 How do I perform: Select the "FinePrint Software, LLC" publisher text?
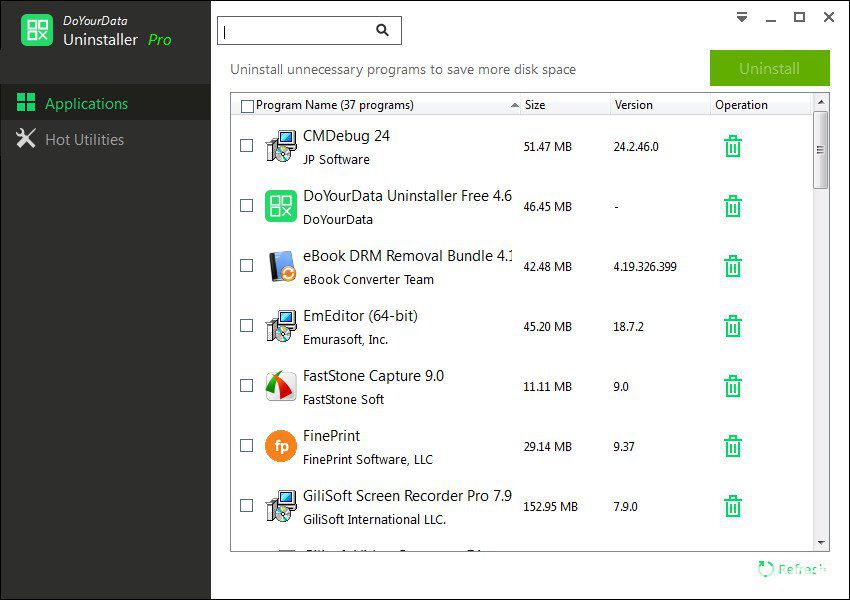pos(368,460)
